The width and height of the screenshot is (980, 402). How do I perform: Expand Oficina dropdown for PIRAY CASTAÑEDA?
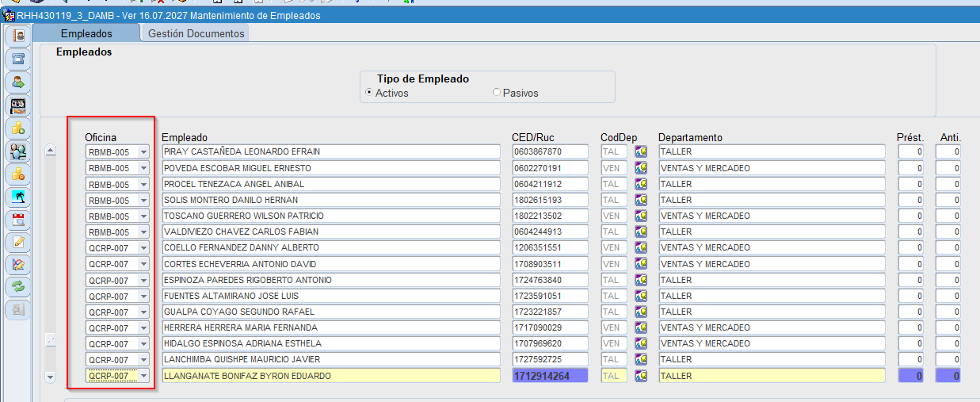click(143, 151)
